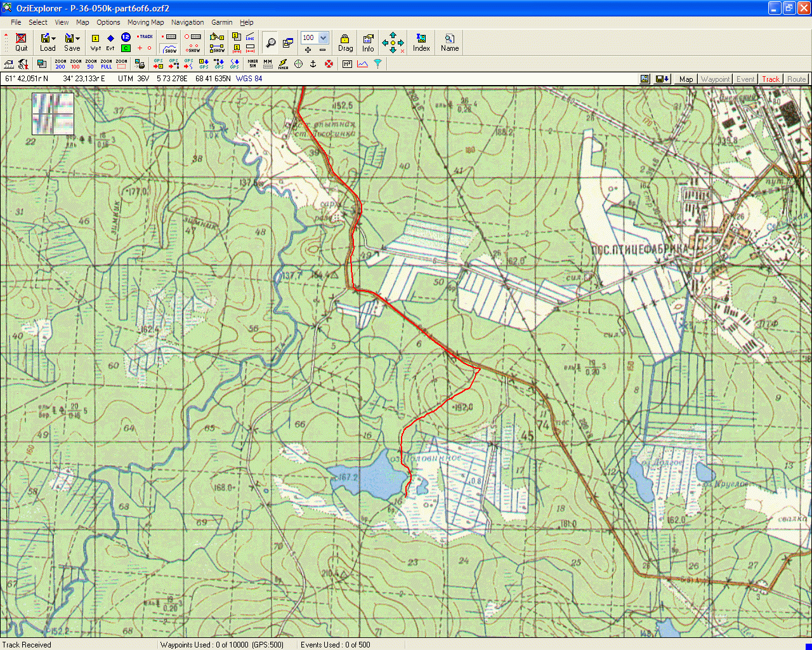This screenshot has height=650, width=812.
Task: Click the Map button in coordinate bar
Action: 686,79
